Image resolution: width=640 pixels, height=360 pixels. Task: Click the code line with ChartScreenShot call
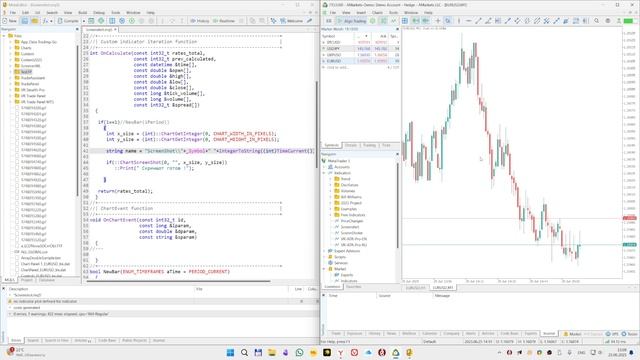tap(167, 162)
